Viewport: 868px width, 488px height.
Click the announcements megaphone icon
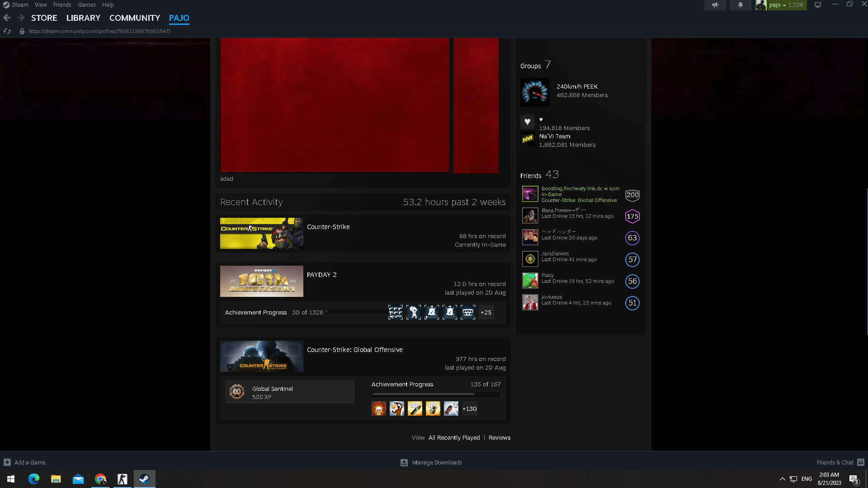click(x=715, y=5)
